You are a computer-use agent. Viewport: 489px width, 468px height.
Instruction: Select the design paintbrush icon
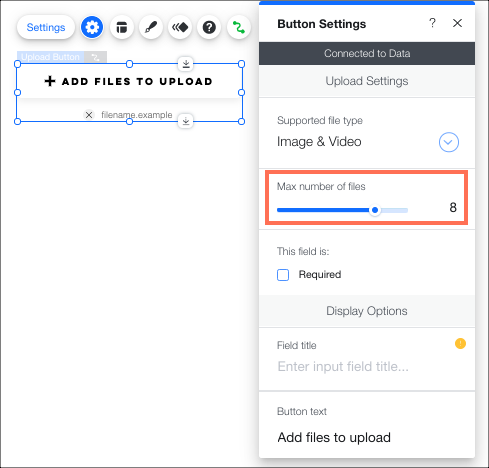click(151, 27)
